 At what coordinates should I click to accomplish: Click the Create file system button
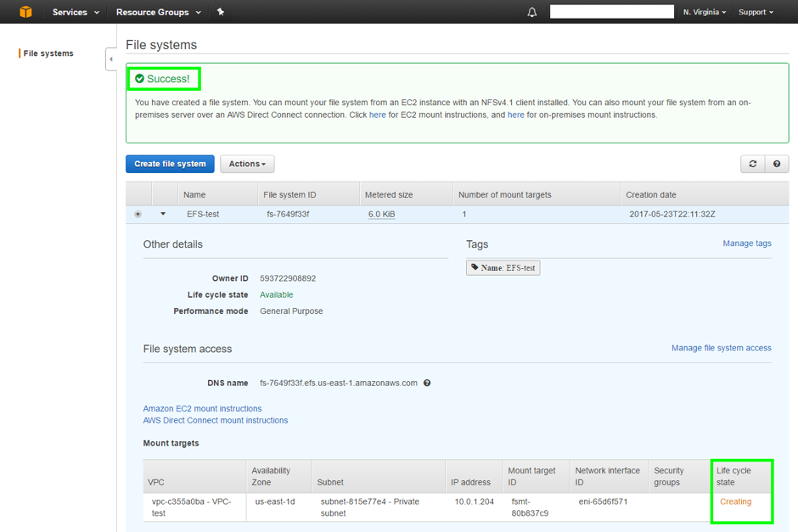point(170,164)
